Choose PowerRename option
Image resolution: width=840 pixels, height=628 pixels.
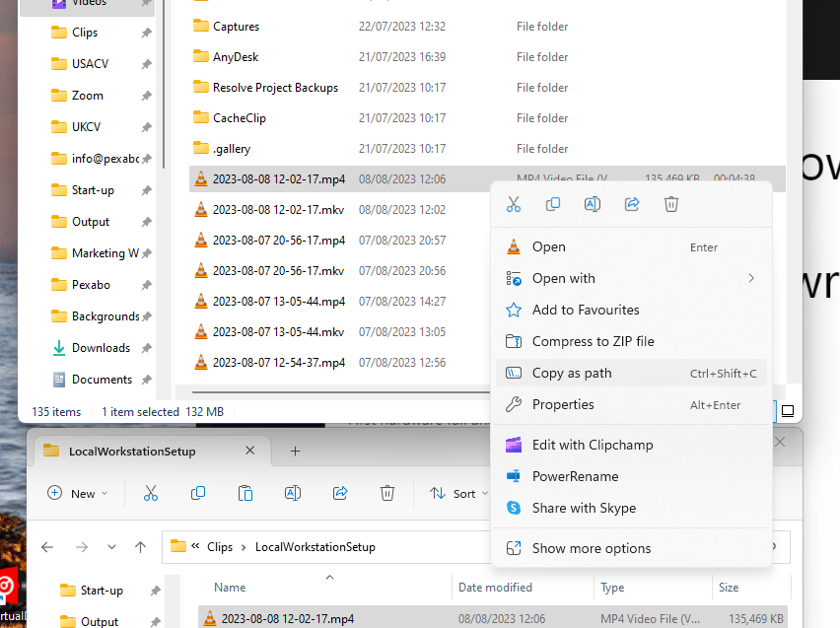(631, 477)
